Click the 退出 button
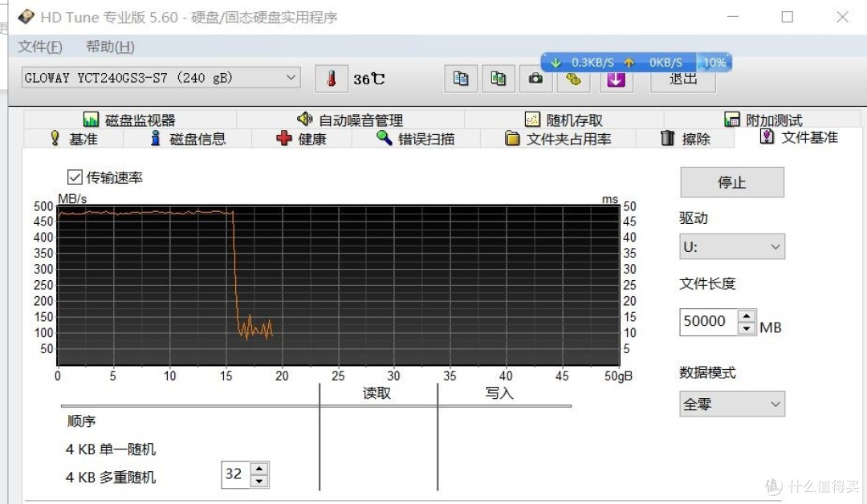This screenshot has width=867, height=504. (683, 82)
